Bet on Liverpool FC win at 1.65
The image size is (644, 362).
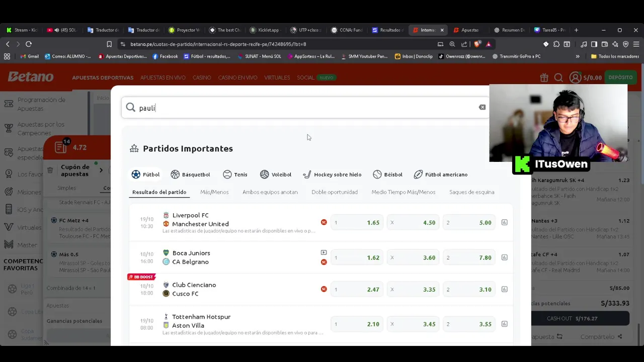coord(357,222)
